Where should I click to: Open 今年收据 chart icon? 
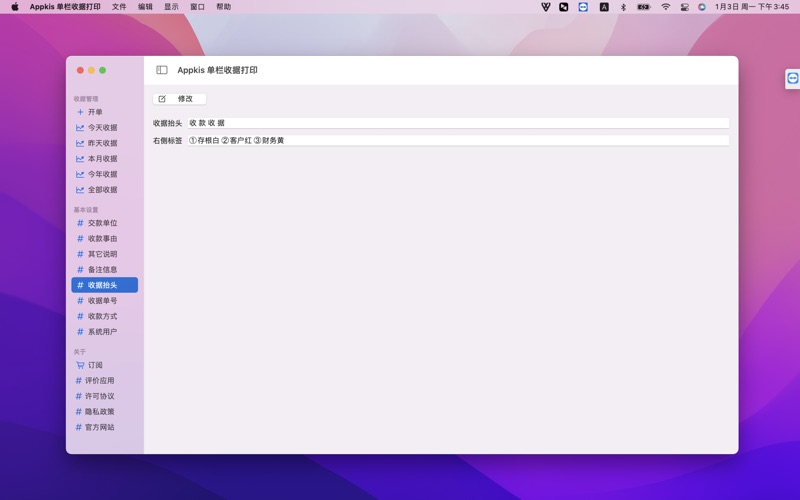pos(80,174)
